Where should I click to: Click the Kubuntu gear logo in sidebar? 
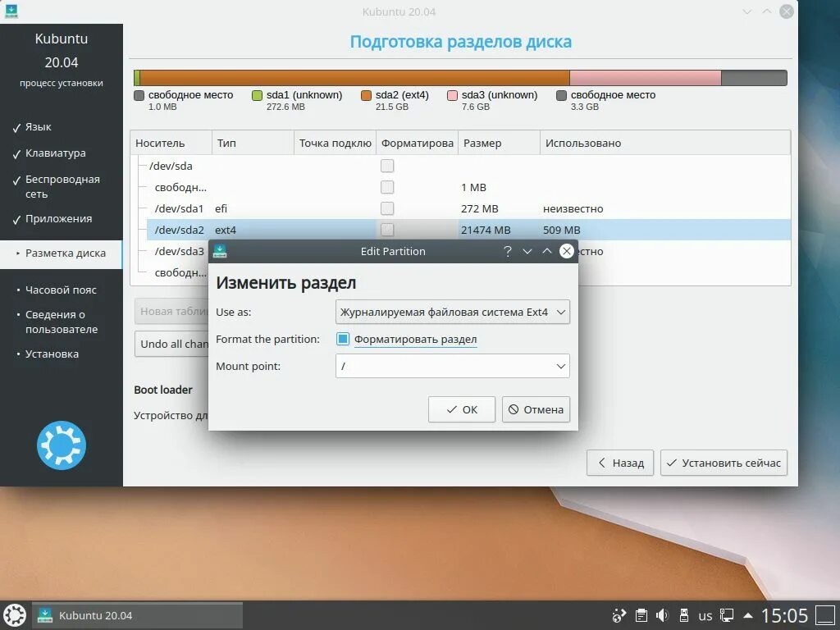click(62, 445)
